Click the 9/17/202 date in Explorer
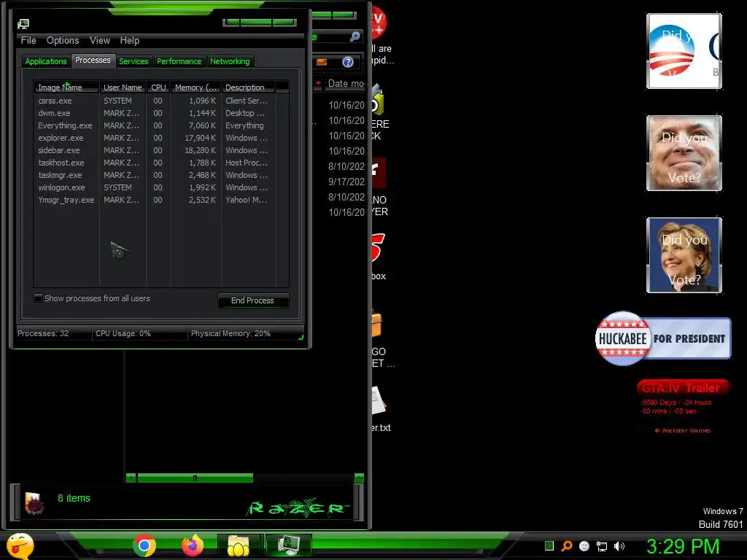This screenshot has height=560, width=747. [x=347, y=182]
